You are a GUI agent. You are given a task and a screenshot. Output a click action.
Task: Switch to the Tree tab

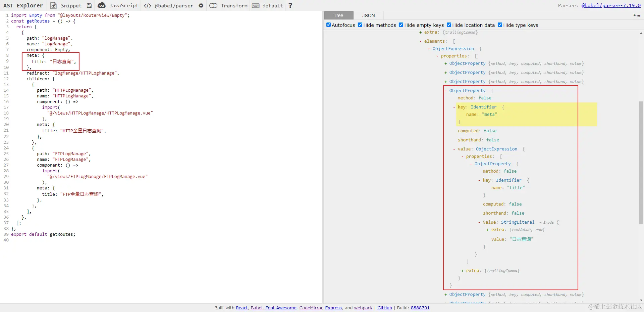338,15
